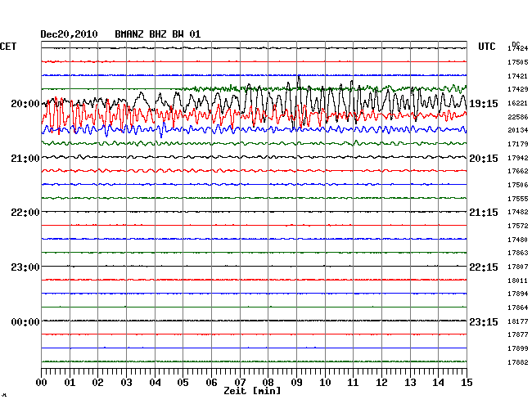Click the "UTC" header label
Image resolution: width=532 pixels, height=404 pixels.
487,47
